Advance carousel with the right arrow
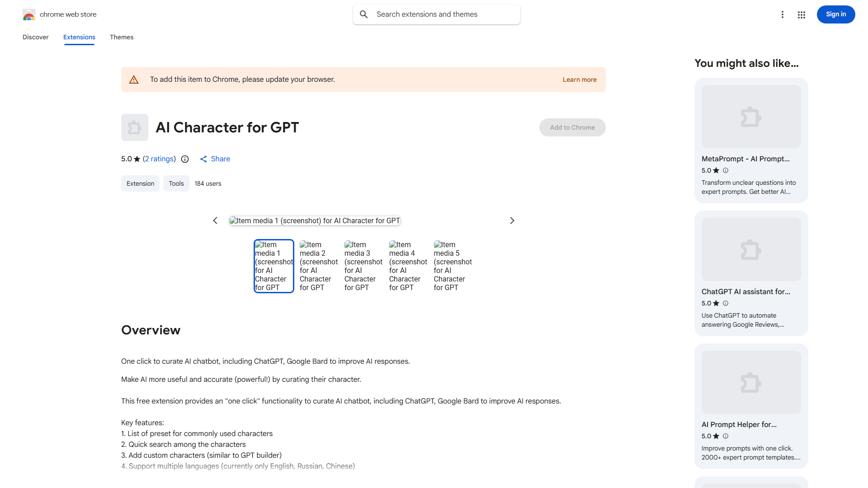 pos(512,221)
